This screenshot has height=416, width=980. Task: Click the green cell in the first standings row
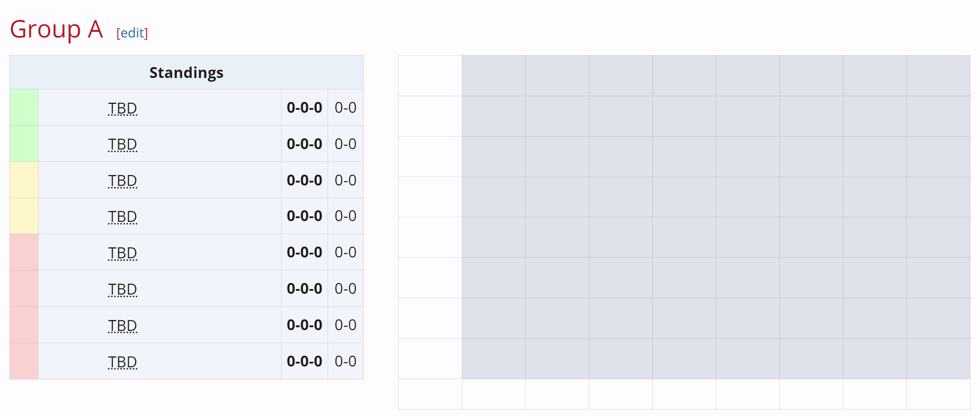pos(24,108)
